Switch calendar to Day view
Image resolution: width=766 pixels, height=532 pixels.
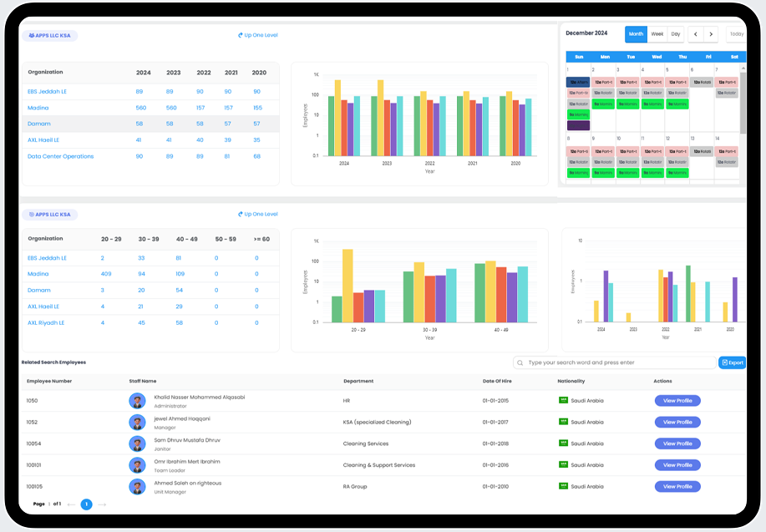pyautogui.click(x=675, y=34)
